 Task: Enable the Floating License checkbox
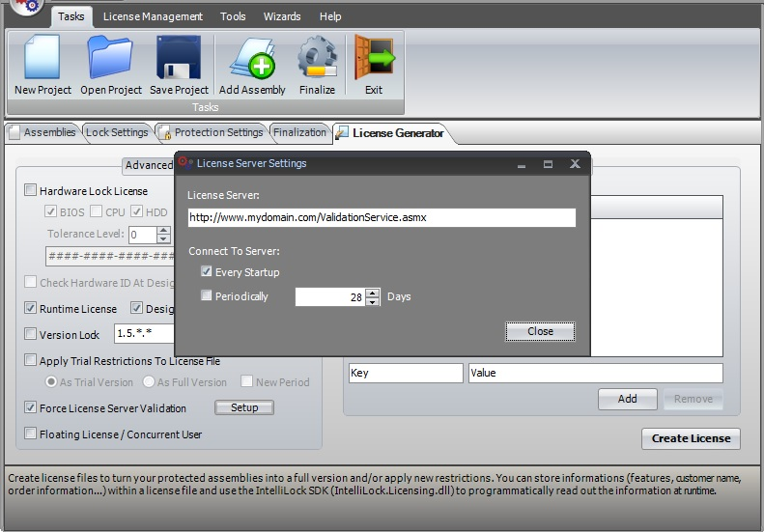pyautogui.click(x=31, y=434)
